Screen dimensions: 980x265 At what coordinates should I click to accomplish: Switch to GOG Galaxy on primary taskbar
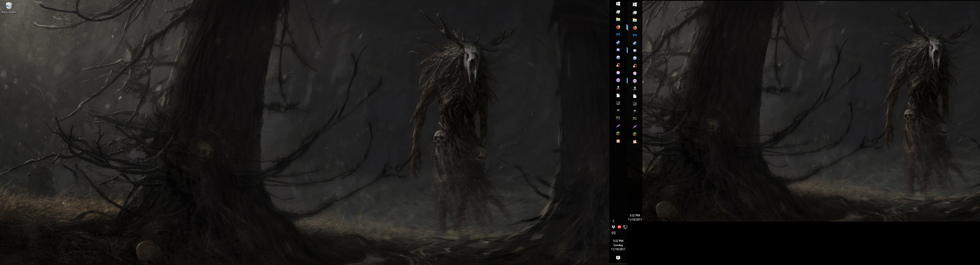(618, 80)
